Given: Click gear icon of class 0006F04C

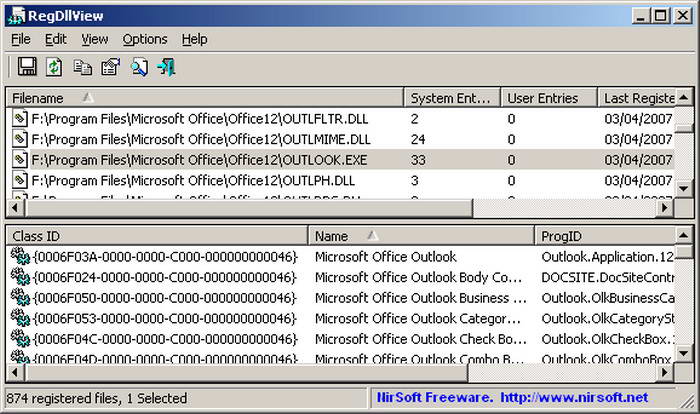Looking at the screenshot, I should (x=20, y=339).
